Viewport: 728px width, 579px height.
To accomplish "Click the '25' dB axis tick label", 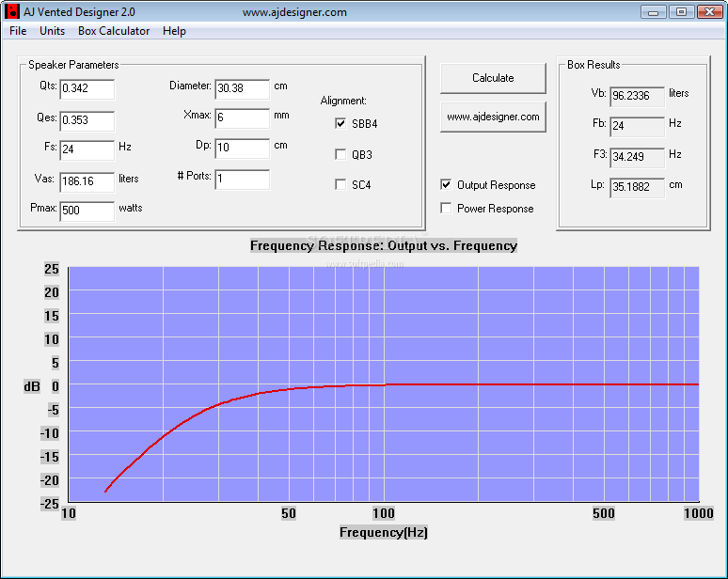I will [52, 269].
